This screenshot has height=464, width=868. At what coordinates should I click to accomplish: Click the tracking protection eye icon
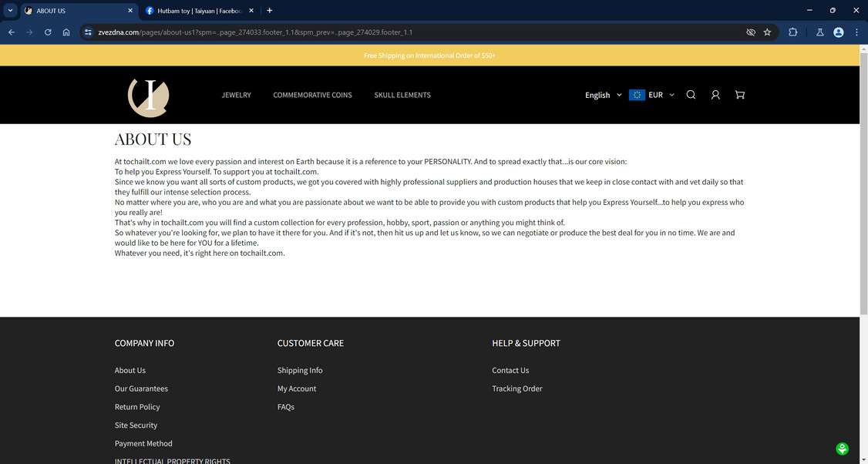point(751,32)
